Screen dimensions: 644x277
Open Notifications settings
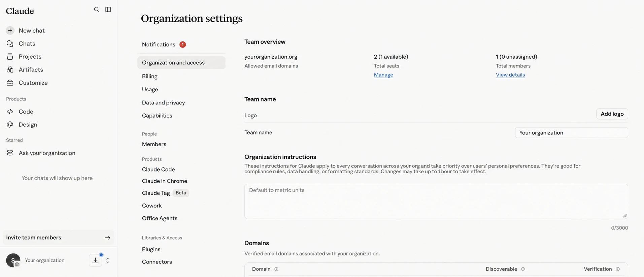[181, 44]
